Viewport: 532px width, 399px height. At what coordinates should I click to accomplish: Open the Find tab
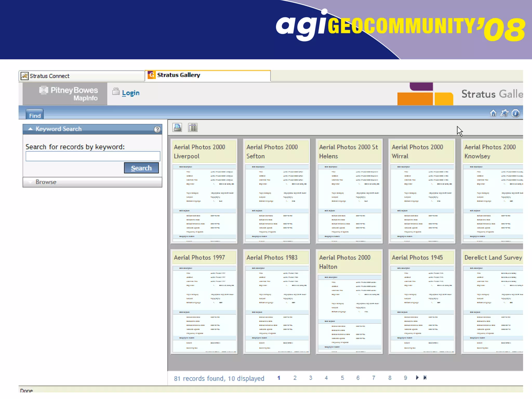click(35, 115)
